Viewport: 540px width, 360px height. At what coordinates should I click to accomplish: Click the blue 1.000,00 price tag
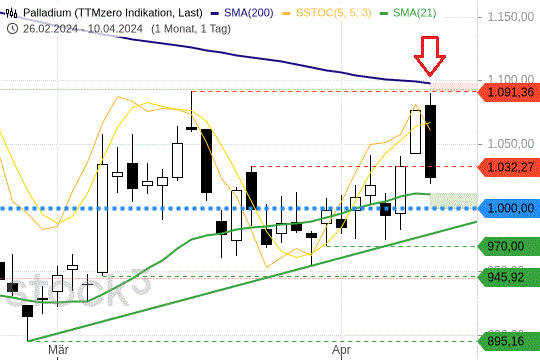[509, 208]
